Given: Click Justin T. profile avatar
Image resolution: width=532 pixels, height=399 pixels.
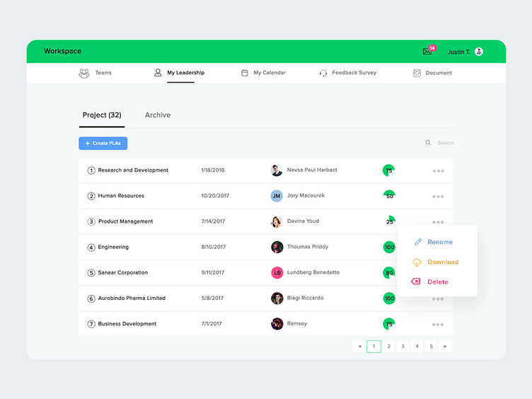Looking at the screenshot, I should (x=479, y=52).
